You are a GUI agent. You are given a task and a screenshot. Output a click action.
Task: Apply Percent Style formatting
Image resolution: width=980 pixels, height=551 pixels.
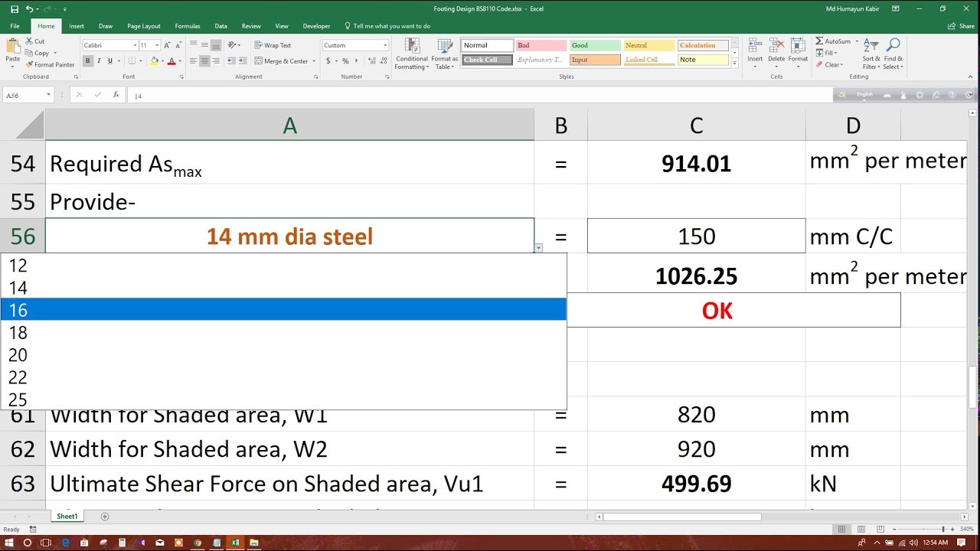coord(345,61)
